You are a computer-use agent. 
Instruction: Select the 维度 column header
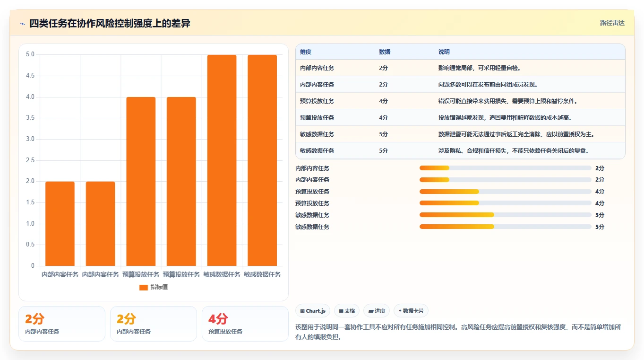coord(306,52)
